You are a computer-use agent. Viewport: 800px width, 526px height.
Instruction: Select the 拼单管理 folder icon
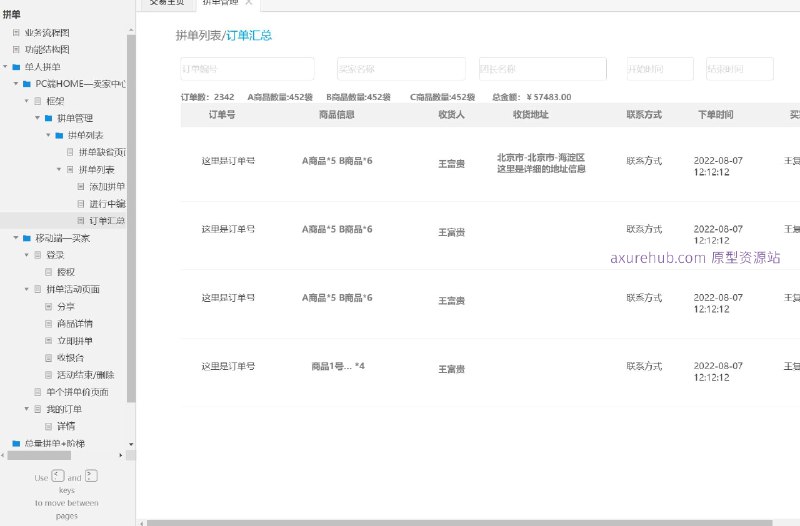pyautogui.click(x=48, y=118)
